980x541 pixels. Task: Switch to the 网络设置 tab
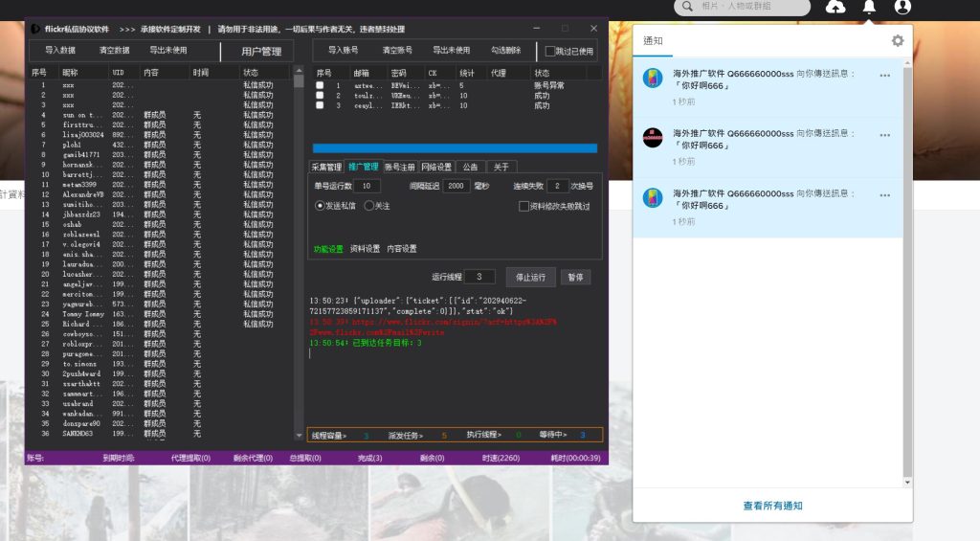(x=436, y=167)
